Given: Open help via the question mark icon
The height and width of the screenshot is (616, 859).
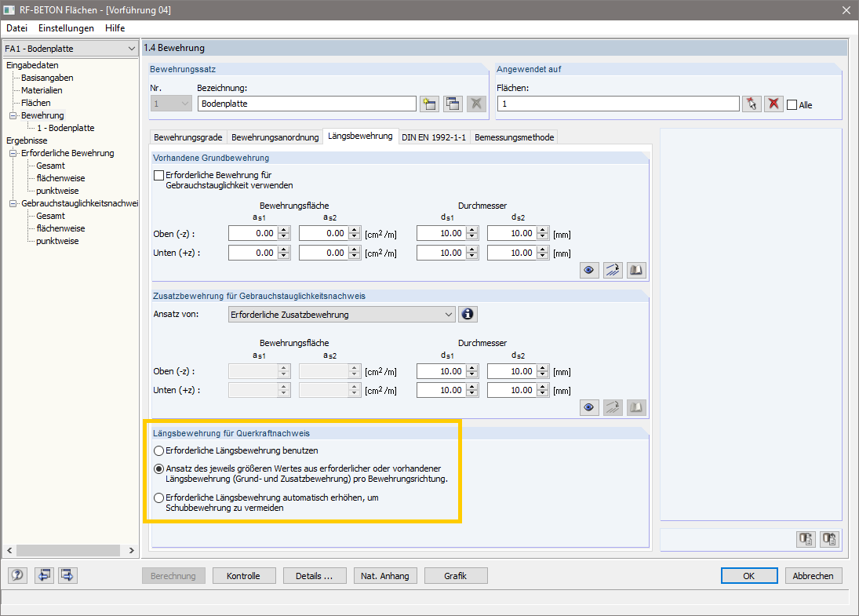Looking at the screenshot, I should tap(16, 575).
